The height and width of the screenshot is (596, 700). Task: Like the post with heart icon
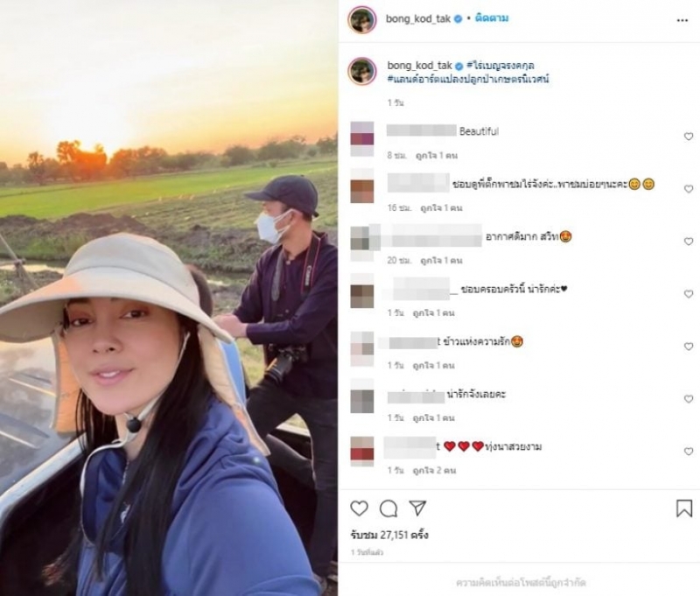click(x=359, y=508)
